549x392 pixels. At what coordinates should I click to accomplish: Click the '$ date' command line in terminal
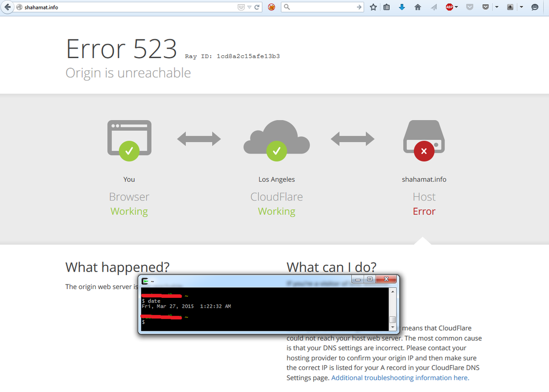[151, 301]
